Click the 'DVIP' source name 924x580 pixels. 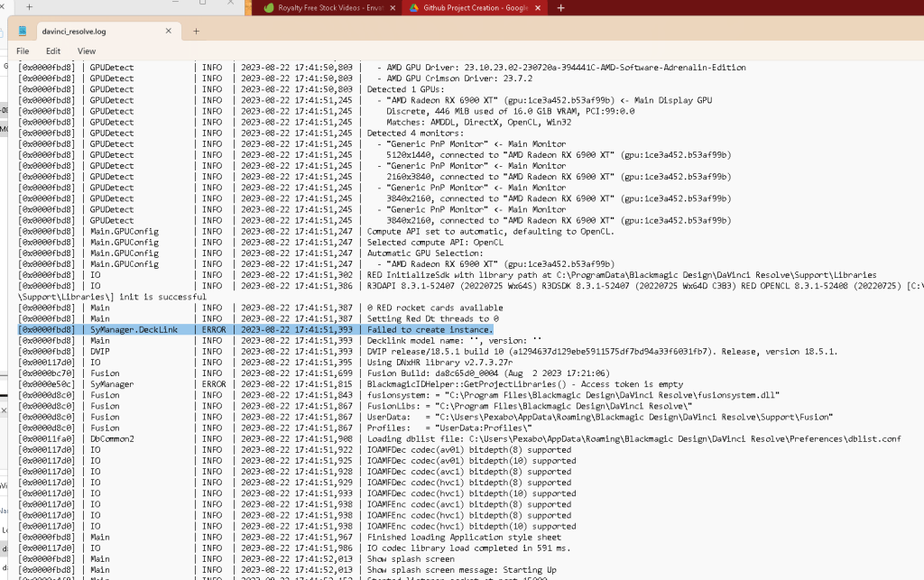click(99, 352)
